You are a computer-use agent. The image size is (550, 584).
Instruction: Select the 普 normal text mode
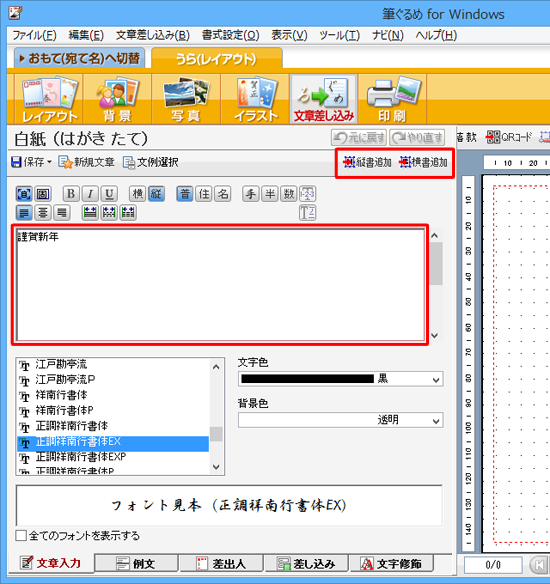(x=185, y=194)
